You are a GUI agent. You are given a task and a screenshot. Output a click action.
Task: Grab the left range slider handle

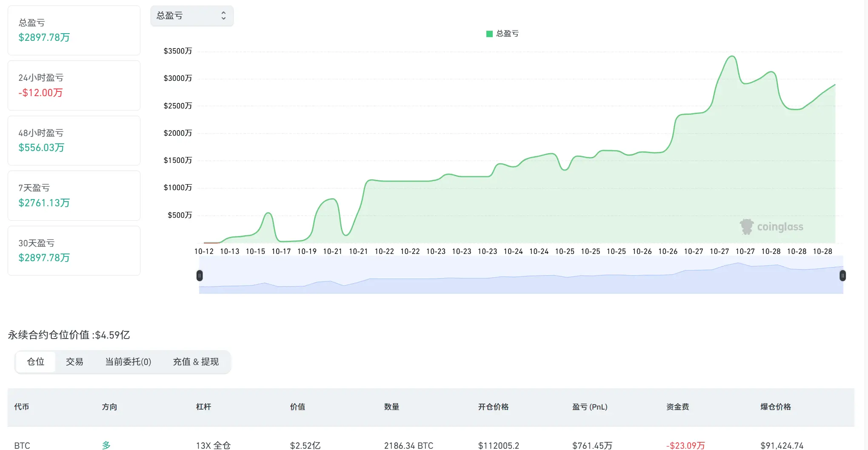200,276
